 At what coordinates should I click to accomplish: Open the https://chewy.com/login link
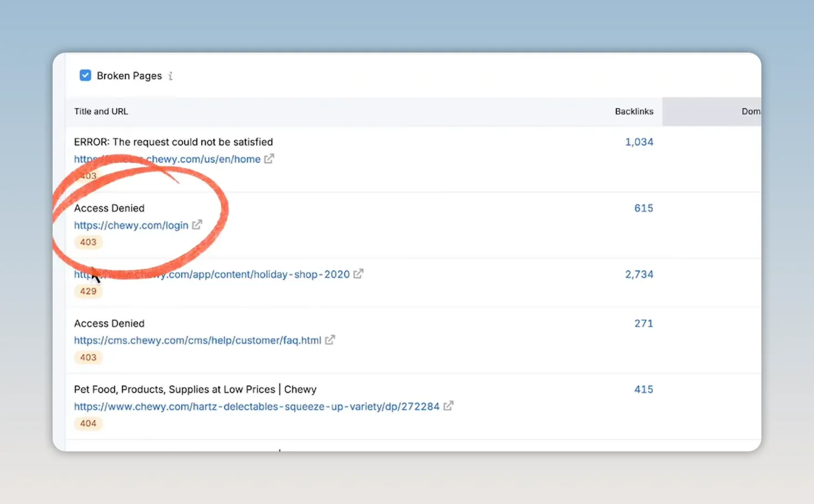131,225
